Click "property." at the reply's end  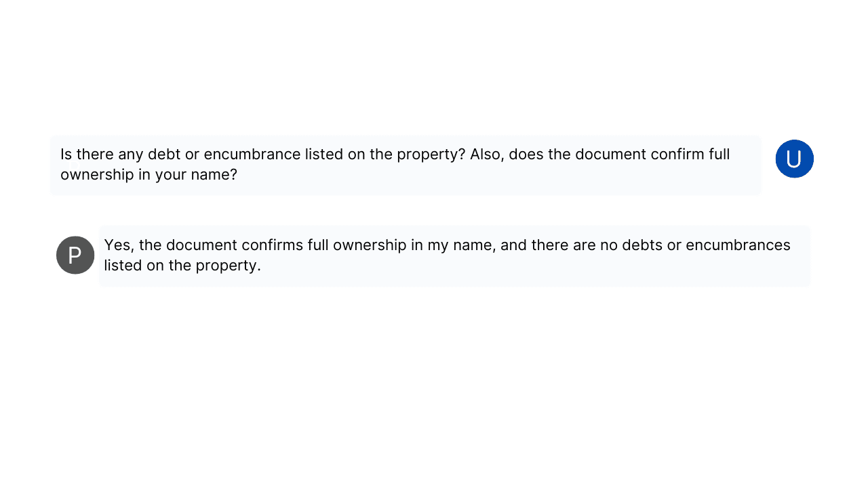[x=228, y=266]
